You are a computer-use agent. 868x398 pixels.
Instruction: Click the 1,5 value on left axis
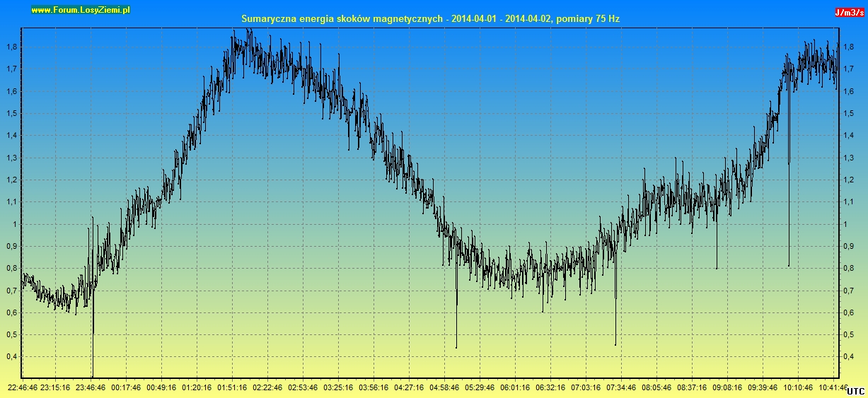coord(12,113)
